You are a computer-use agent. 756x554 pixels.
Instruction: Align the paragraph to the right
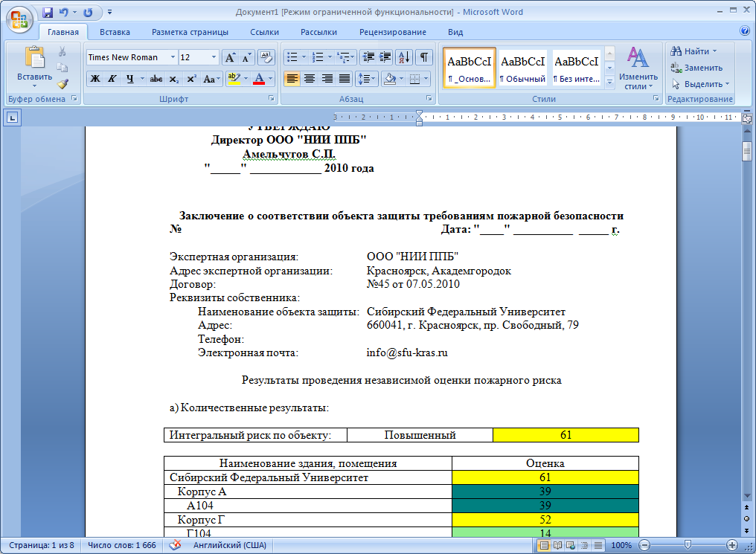point(327,79)
